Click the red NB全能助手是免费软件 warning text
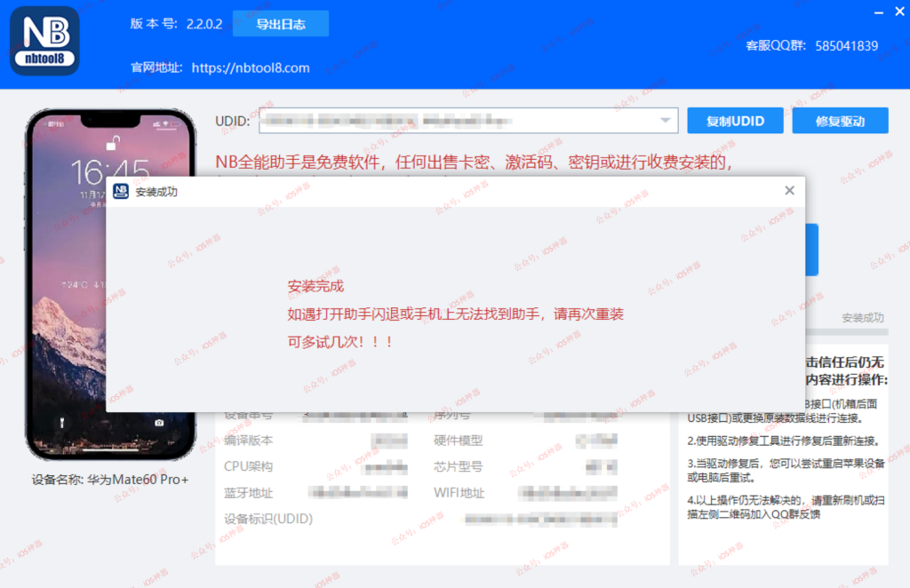Image resolution: width=910 pixels, height=588 pixels. (x=474, y=162)
